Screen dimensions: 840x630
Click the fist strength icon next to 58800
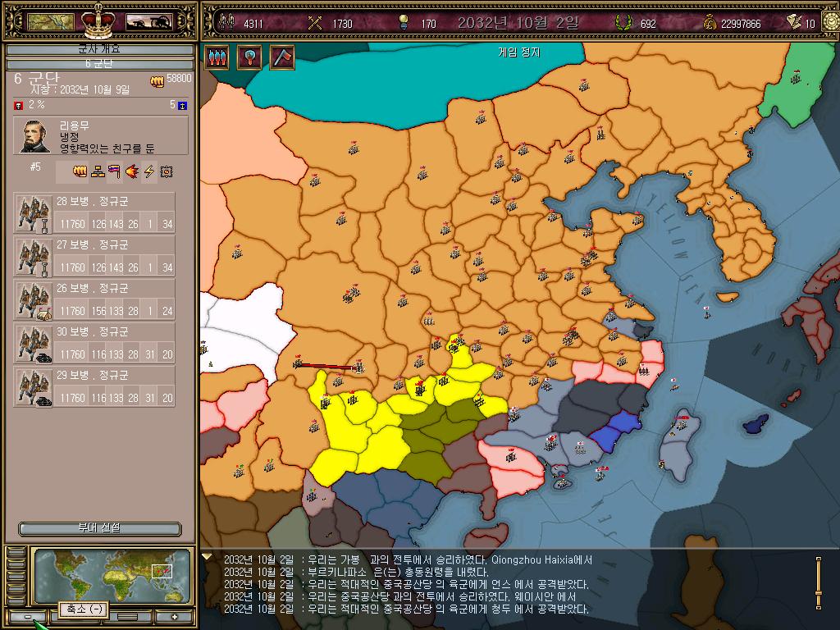click(x=157, y=81)
